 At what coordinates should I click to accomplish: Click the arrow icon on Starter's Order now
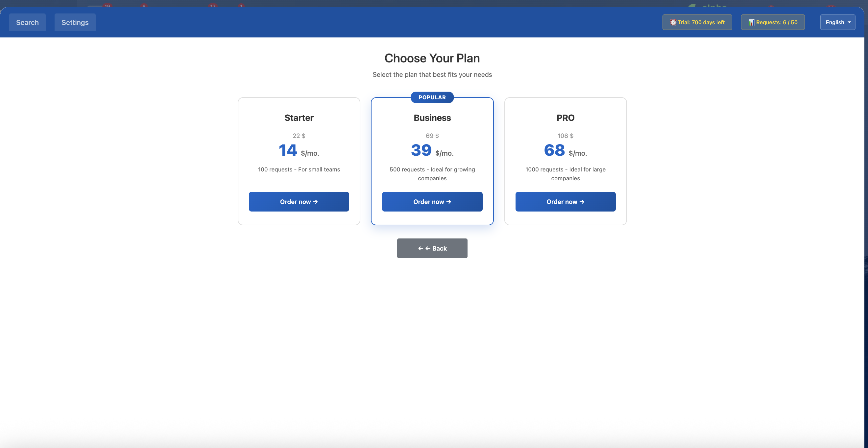pos(315,202)
